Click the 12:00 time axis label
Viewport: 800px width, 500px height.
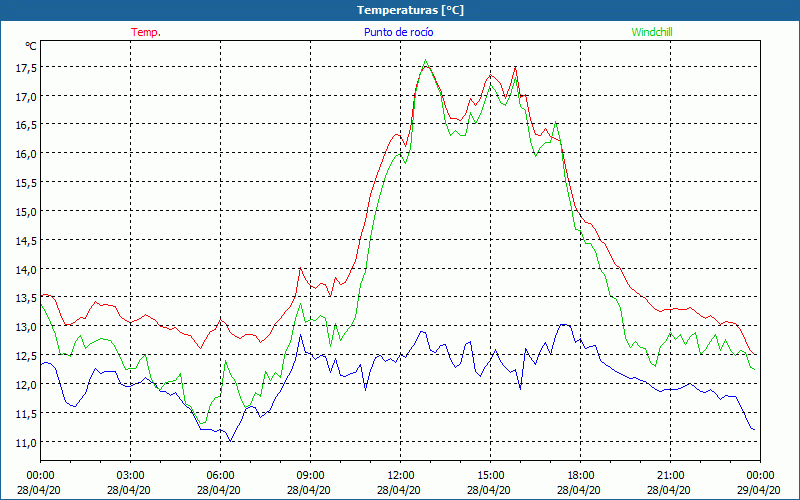[x=401, y=476]
